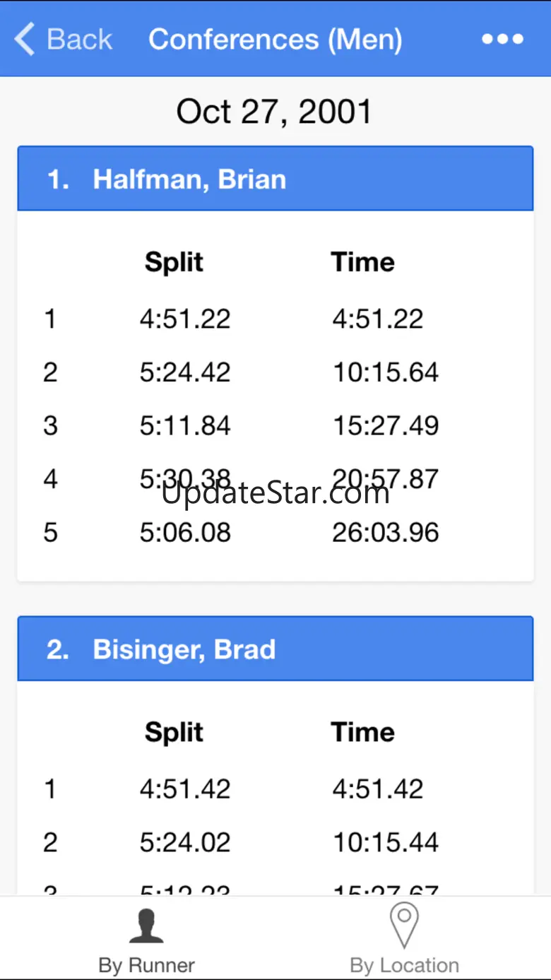Select Halfman's split 2 time 10:15.64

pyautogui.click(x=386, y=372)
